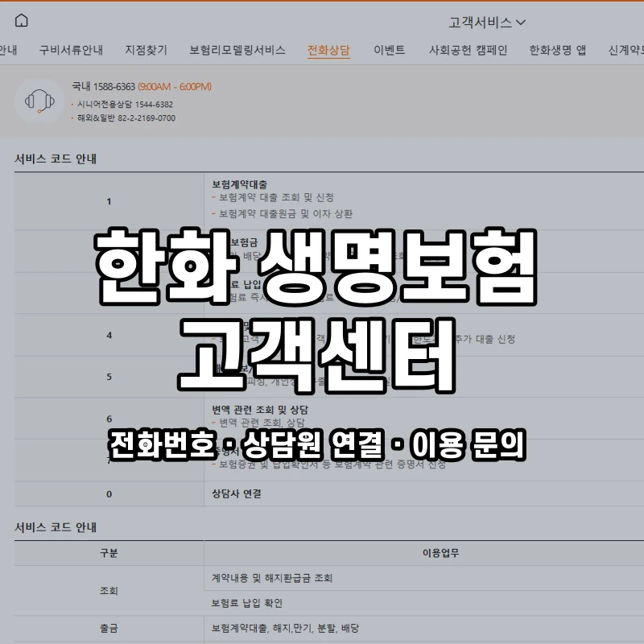
Task: Click 보험계약대출, 해지,만기, 분할, 배당 cell
Action: pos(285,628)
